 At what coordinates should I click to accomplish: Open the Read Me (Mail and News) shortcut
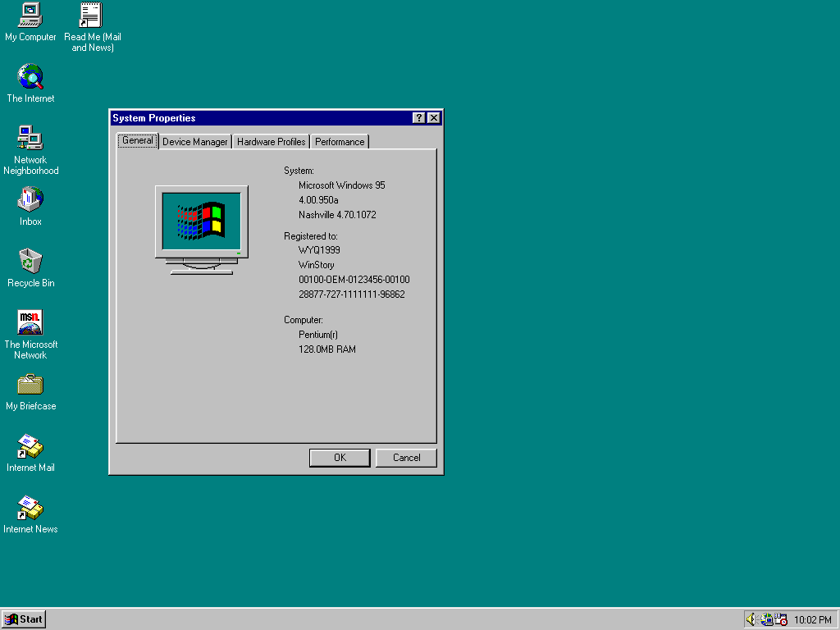pos(91,16)
